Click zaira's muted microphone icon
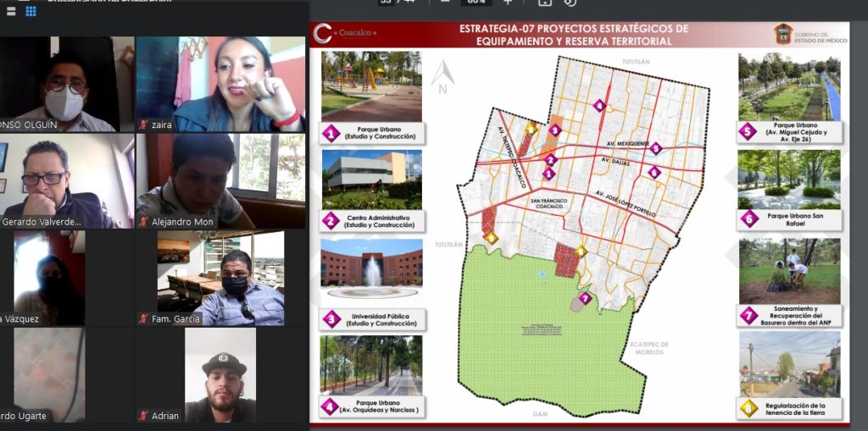 point(144,125)
